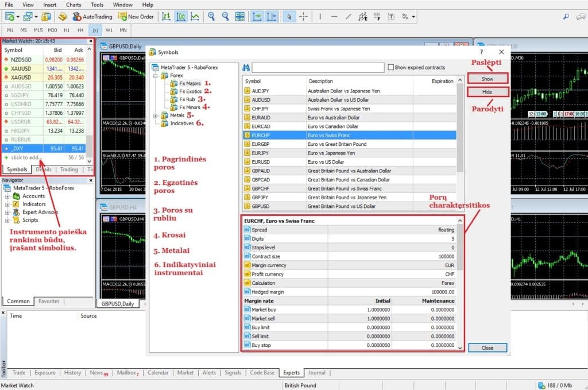Select the Fibonacci retracement tool
588x390 pixels.
click(x=377, y=17)
